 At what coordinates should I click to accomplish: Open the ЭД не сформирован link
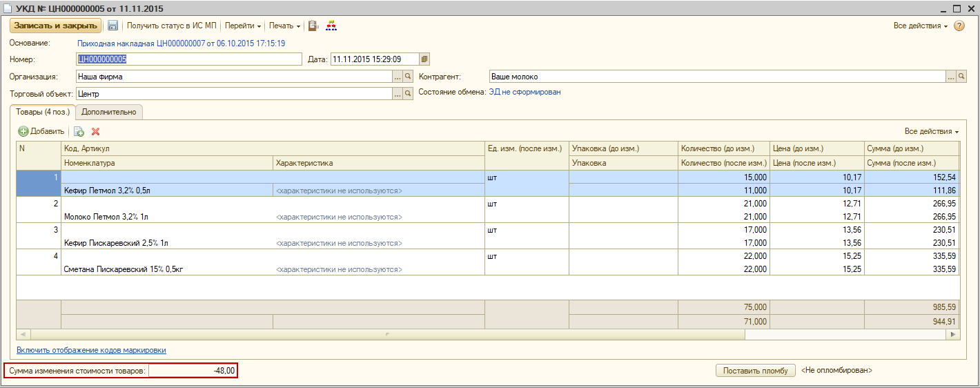click(x=525, y=92)
